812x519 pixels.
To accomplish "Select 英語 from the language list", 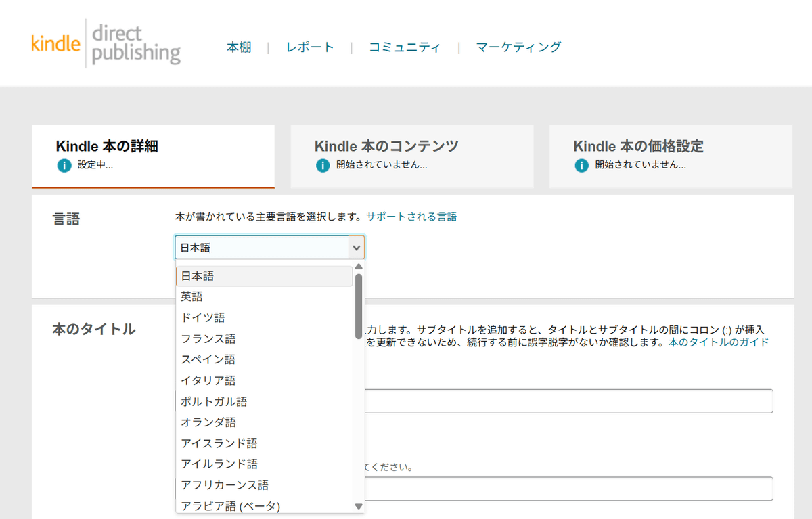I will tap(192, 296).
